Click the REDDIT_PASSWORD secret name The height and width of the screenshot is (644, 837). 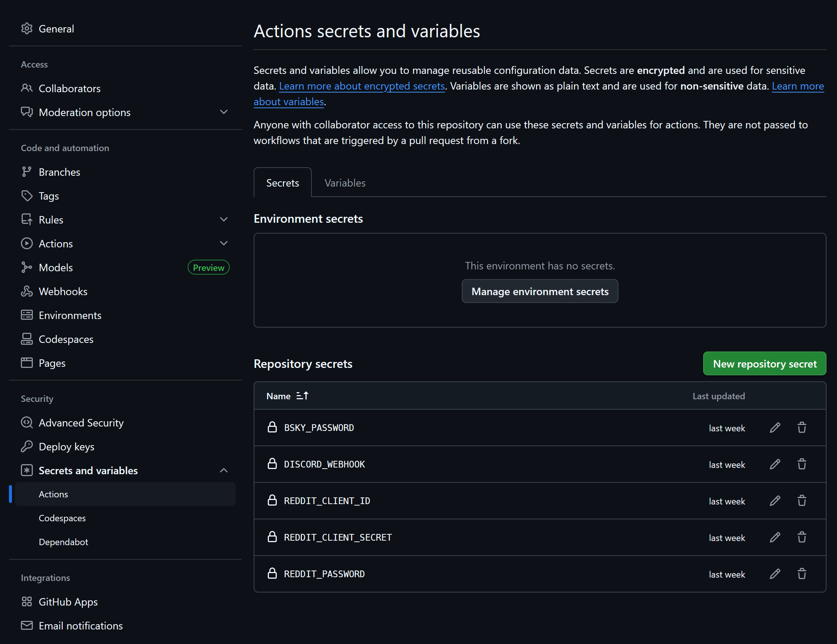click(324, 574)
